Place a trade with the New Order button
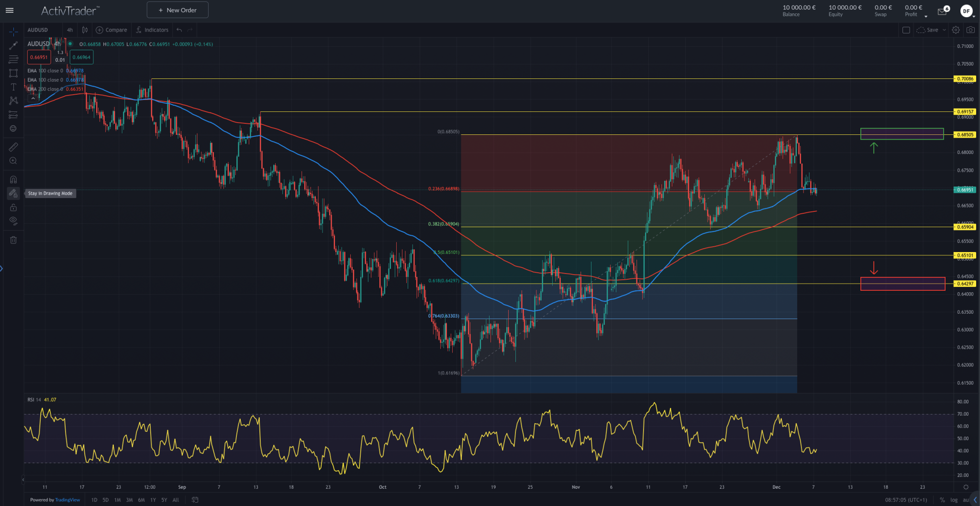 (x=177, y=10)
